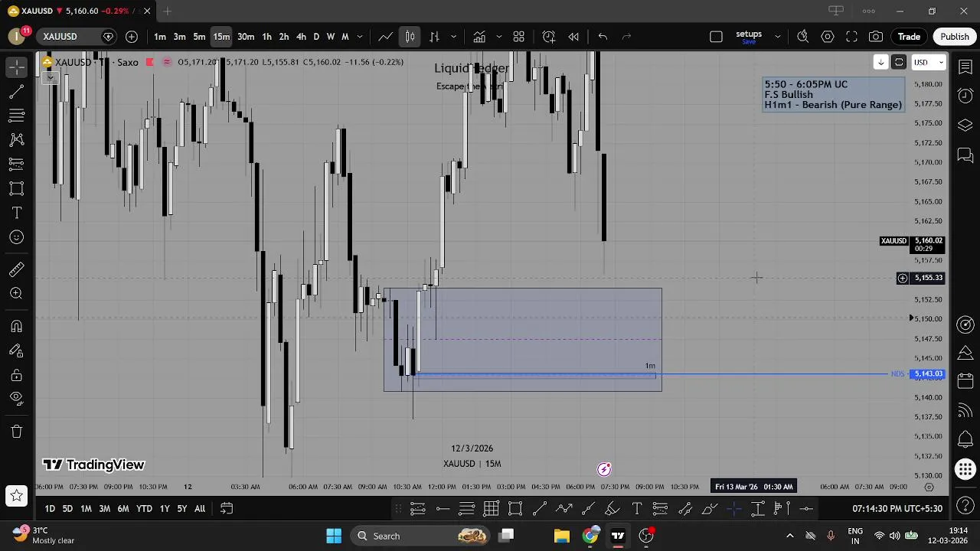The image size is (980, 551).
Task: Choose the Daily (D) timeframe
Action: click(x=316, y=37)
